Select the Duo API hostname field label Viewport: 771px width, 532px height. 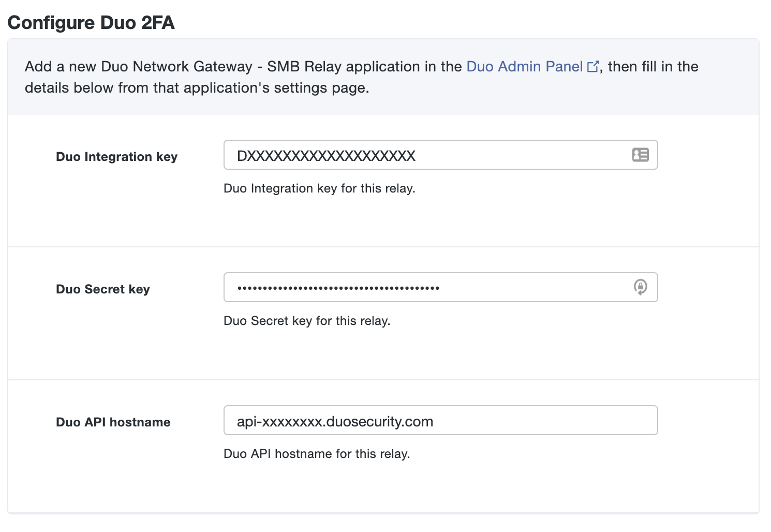click(113, 422)
